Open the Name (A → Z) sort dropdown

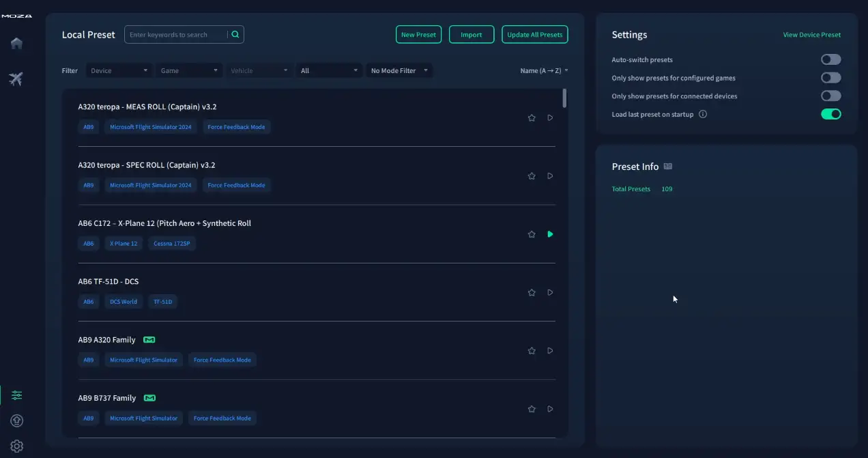[x=544, y=70]
